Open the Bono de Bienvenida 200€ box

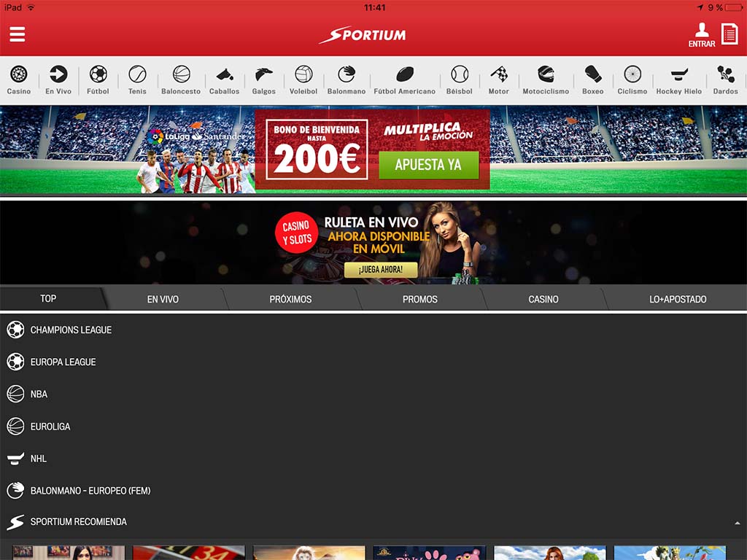317,149
